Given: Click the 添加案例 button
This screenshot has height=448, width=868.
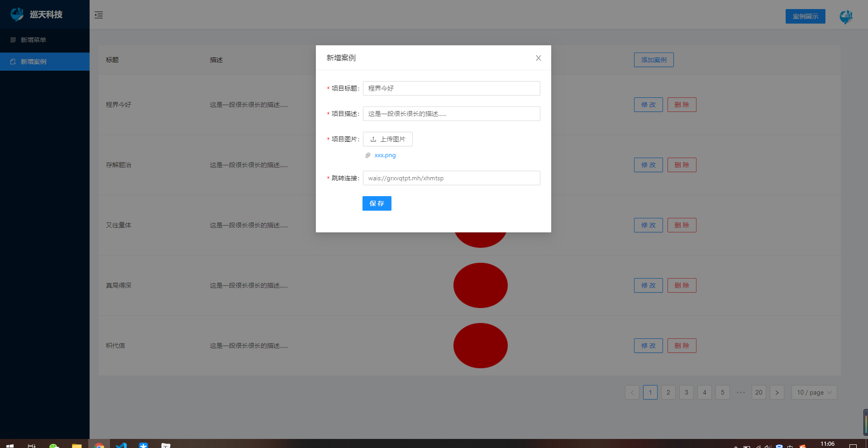Looking at the screenshot, I should click(x=653, y=60).
